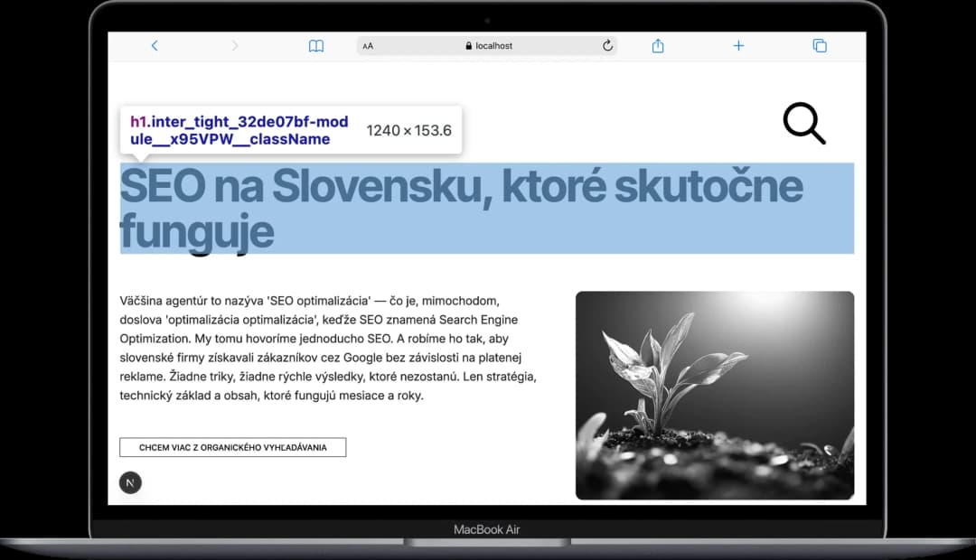Screen dimensions: 976x560
Task: Open the Share sheet icon
Action: coord(657,45)
